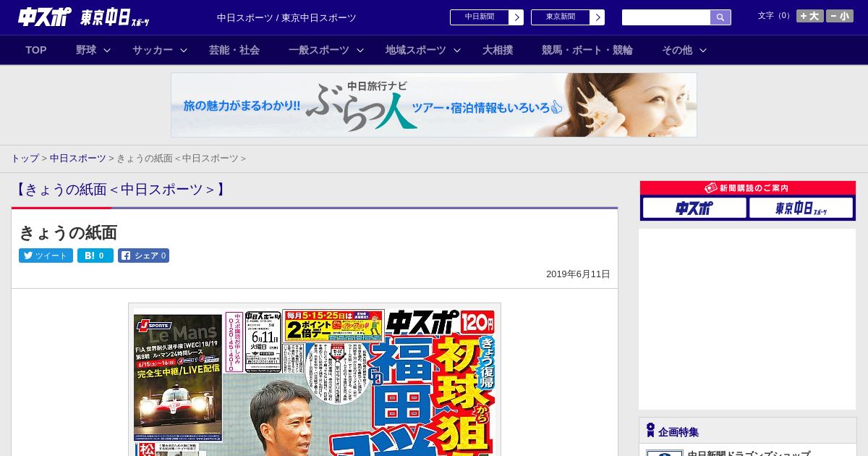Expand the その他 dropdown chevron
868x456 pixels.
[x=703, y=50]
